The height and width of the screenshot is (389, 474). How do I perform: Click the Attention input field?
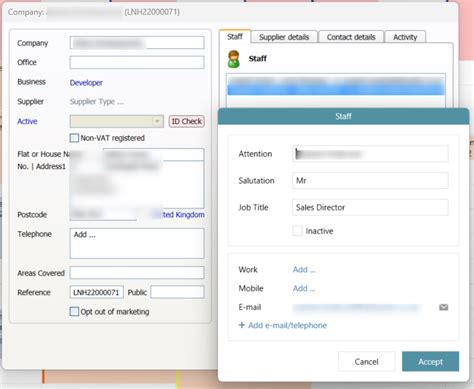coord(370,154)
